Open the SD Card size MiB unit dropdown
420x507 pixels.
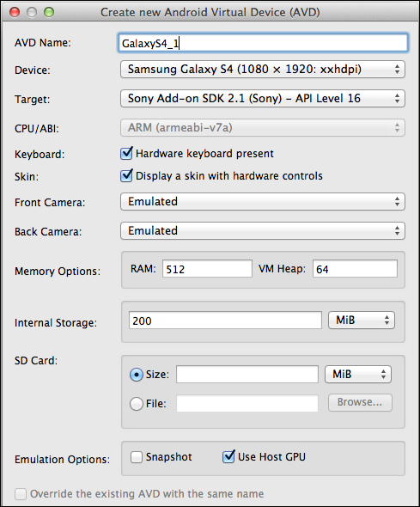point(358,375)
